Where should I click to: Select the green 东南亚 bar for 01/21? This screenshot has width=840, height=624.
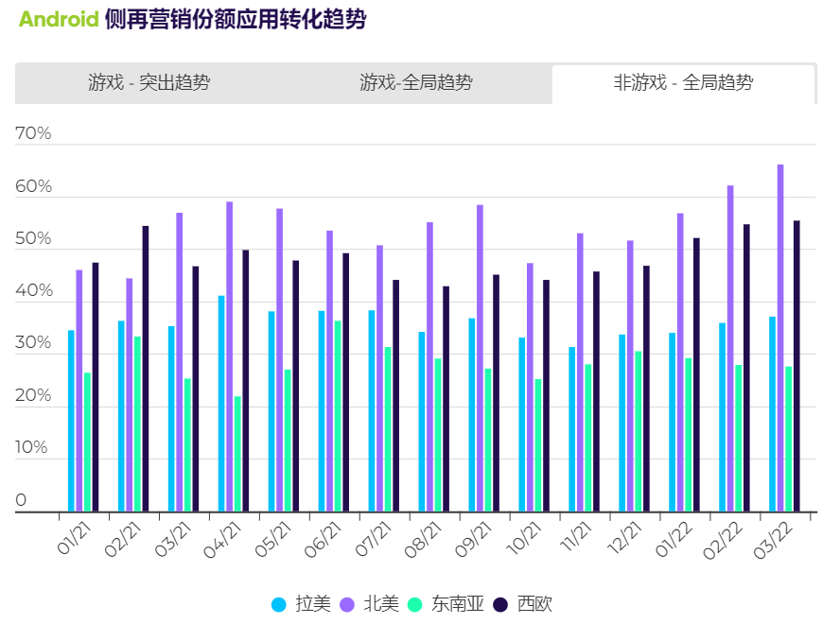87,442
